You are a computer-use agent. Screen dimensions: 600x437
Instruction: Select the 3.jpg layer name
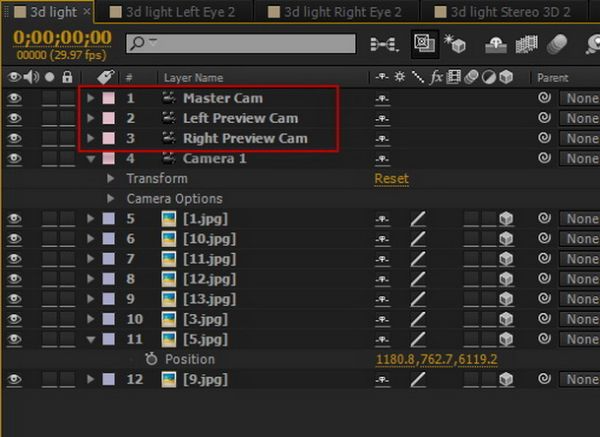205,319
